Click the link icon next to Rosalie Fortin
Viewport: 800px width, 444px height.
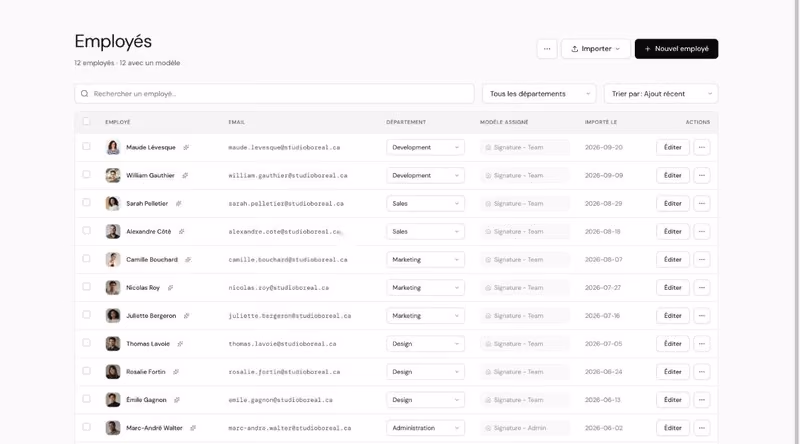[x=176, y=372]
